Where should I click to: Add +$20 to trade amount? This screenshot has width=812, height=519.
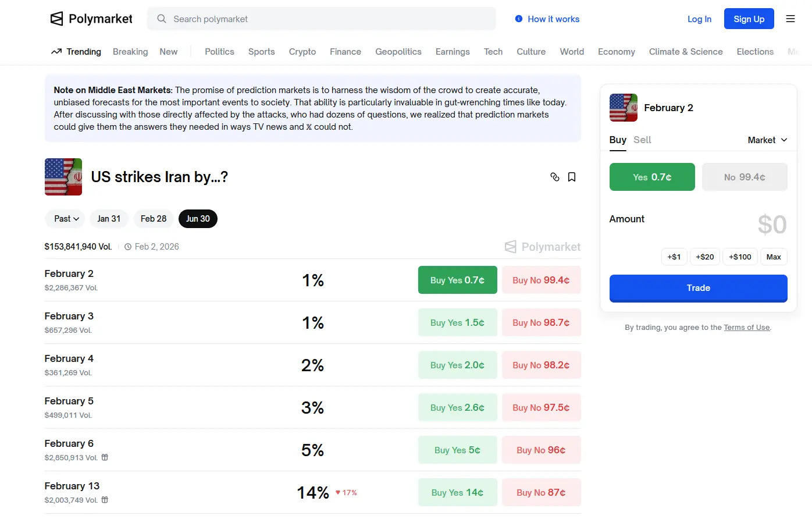705,257
